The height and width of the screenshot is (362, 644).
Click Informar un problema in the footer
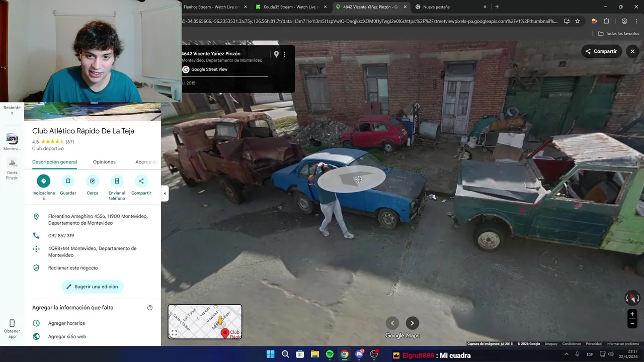[x=623, y=344]
